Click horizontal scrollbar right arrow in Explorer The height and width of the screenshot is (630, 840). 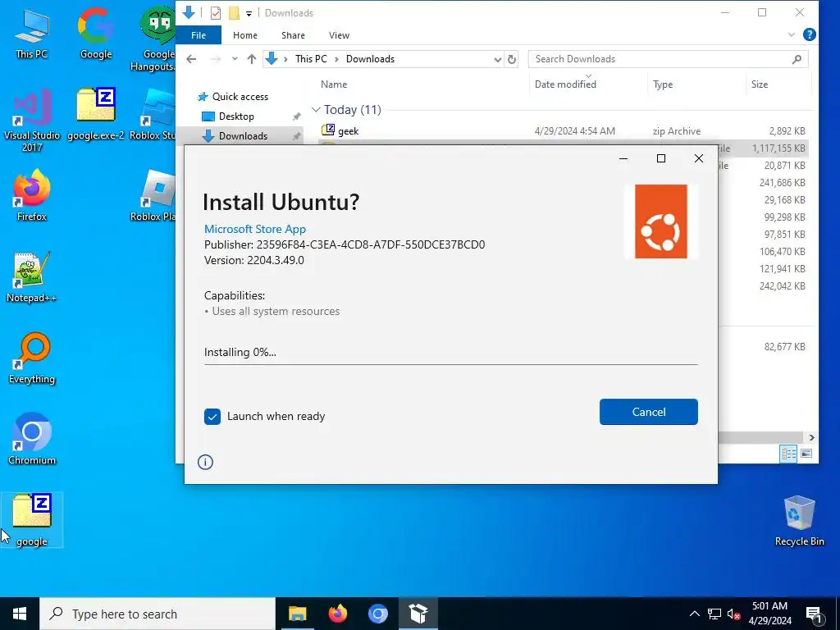pos(812,438)
